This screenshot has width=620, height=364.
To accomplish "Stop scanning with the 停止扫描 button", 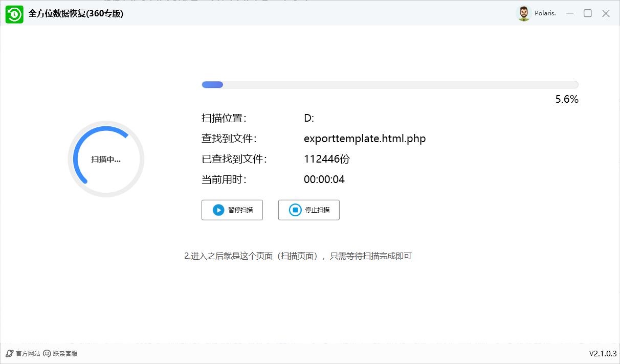I will coord(308,210).
